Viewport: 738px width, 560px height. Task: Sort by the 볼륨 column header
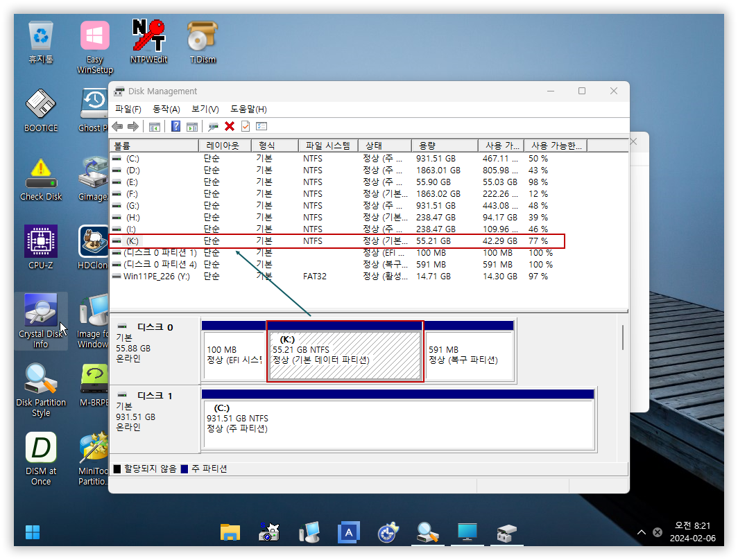[x=154, y=146]
